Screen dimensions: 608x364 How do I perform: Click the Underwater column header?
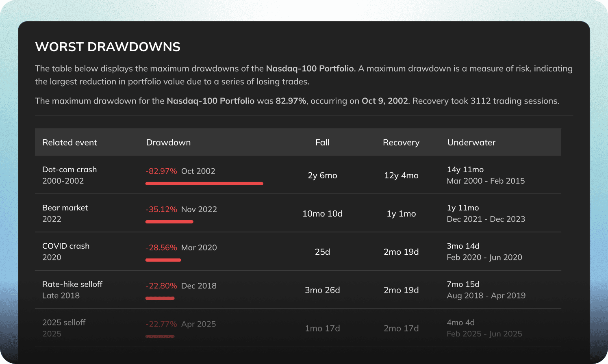471,143
